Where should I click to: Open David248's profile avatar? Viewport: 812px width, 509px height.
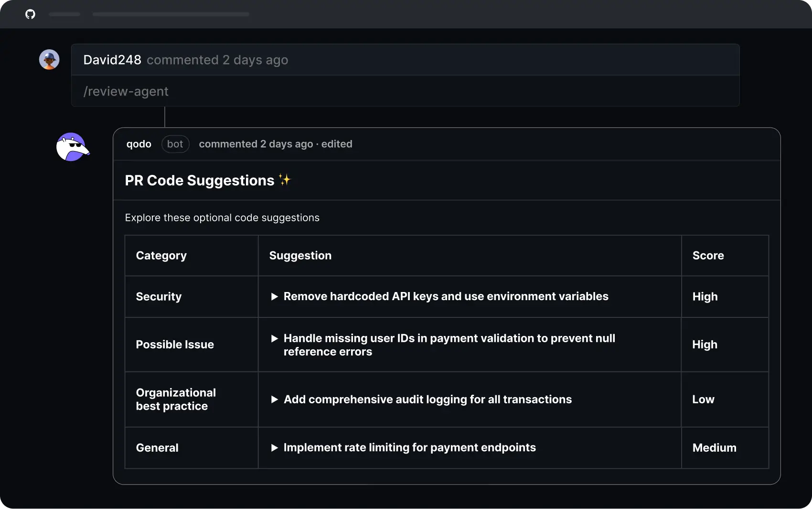coord(49,60)
